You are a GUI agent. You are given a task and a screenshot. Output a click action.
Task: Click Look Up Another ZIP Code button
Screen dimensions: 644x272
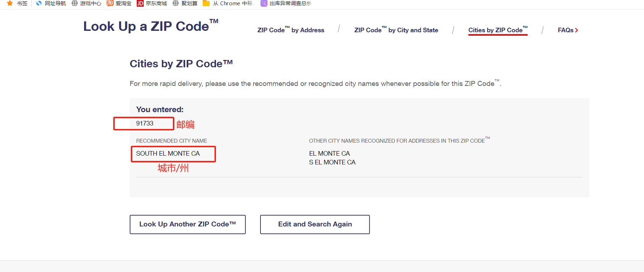coord(188,224)
